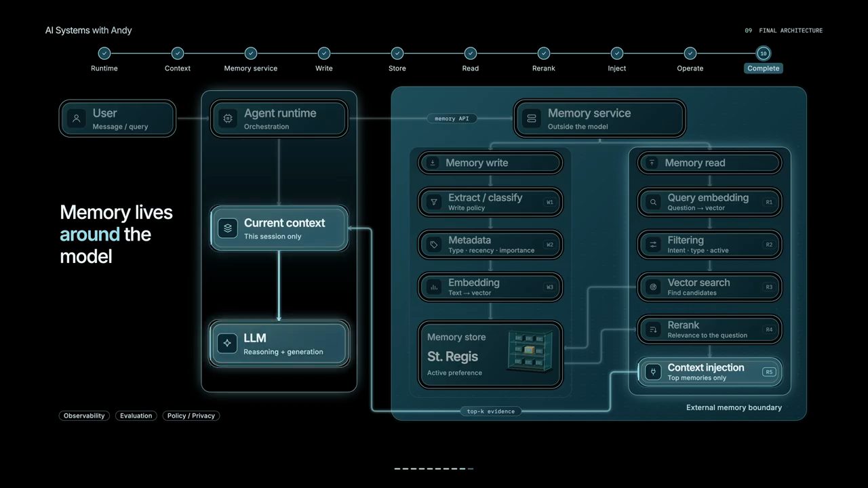
Task: Click the Context injection plug icon
Action: click(x=653, y=372)
